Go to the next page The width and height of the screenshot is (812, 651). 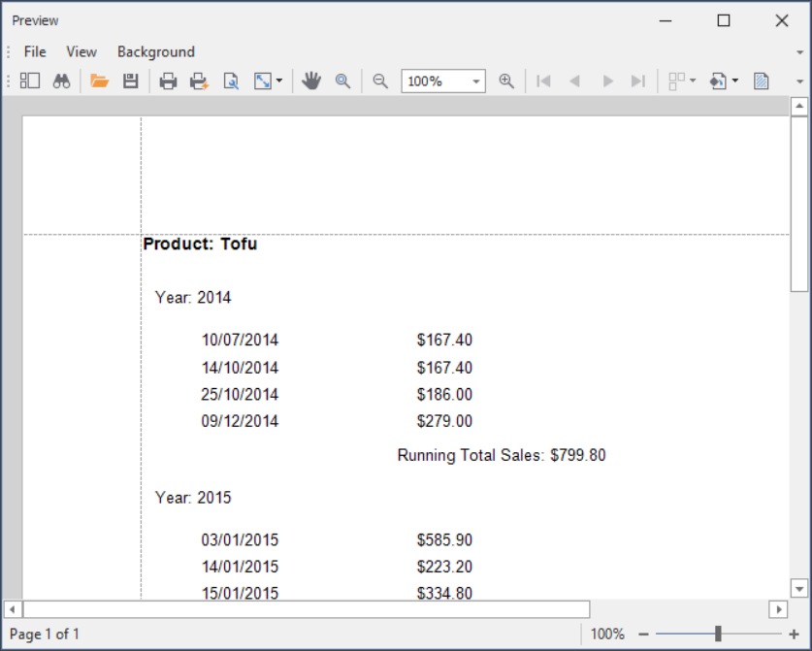pyautogui.click(x=608, y=81)
